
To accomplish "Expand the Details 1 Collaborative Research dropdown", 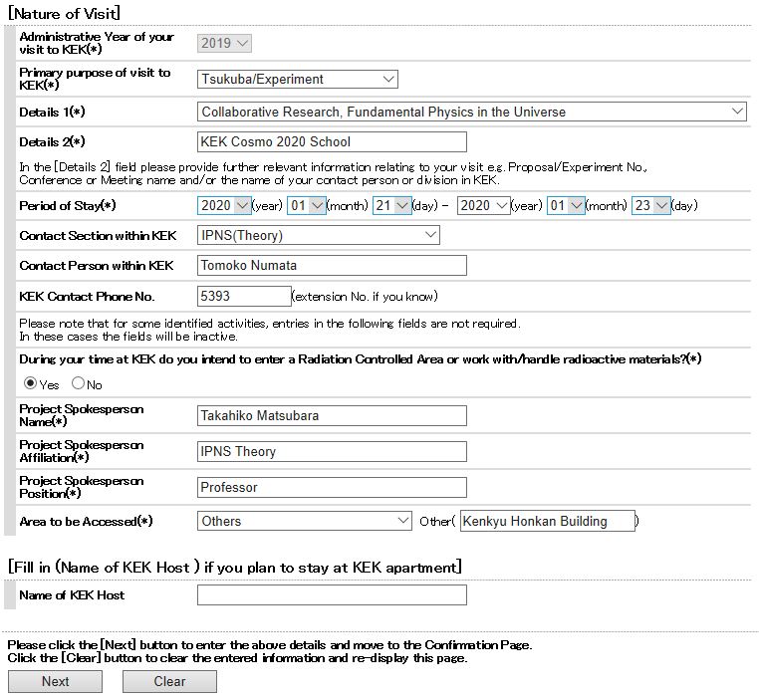I will [x=471, y=112].
